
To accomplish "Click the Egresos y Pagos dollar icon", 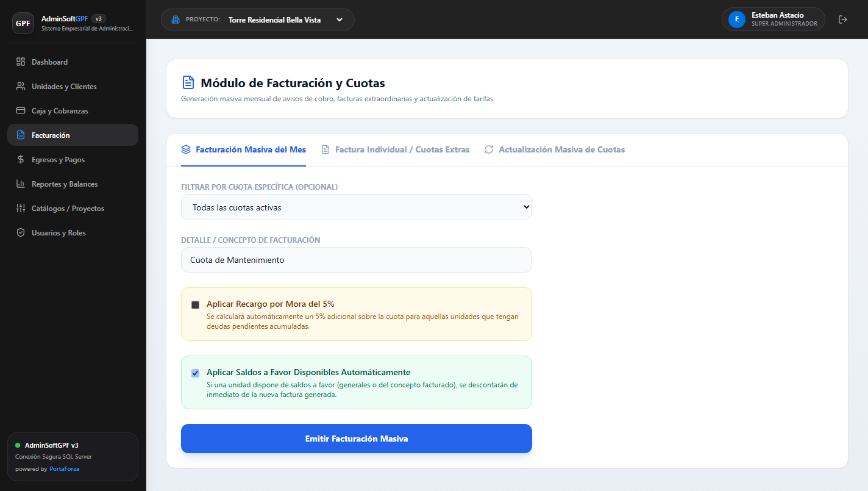I will [21, 159].
